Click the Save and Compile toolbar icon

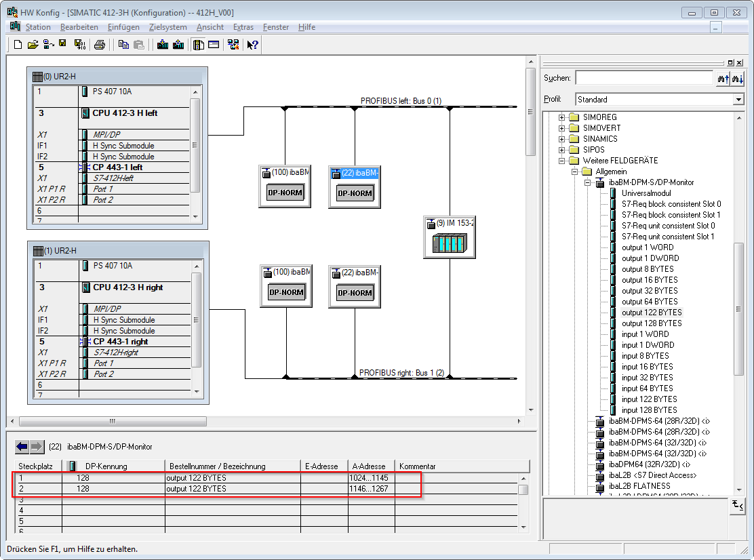(79, 45)
